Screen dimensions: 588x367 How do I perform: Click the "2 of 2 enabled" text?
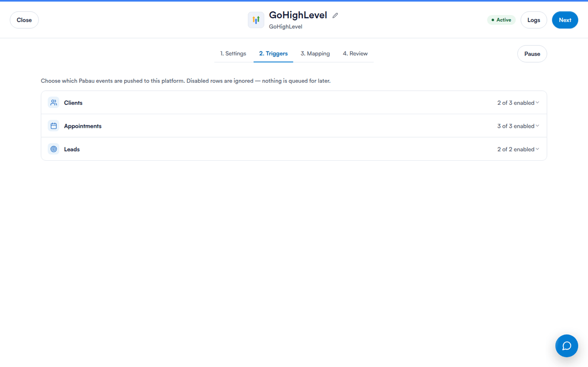[516, 149]
